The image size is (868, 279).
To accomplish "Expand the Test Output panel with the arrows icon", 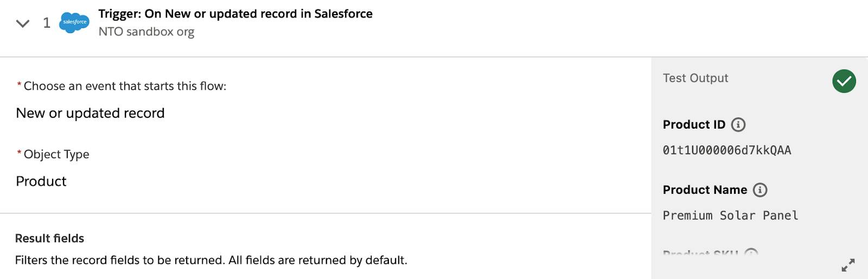I will point(848,265).
